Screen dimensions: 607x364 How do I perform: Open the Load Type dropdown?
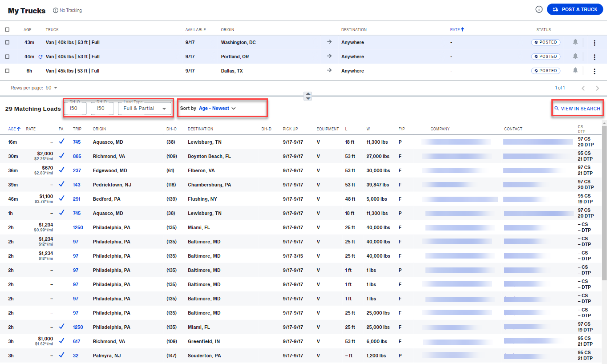(x=145, y=108)
